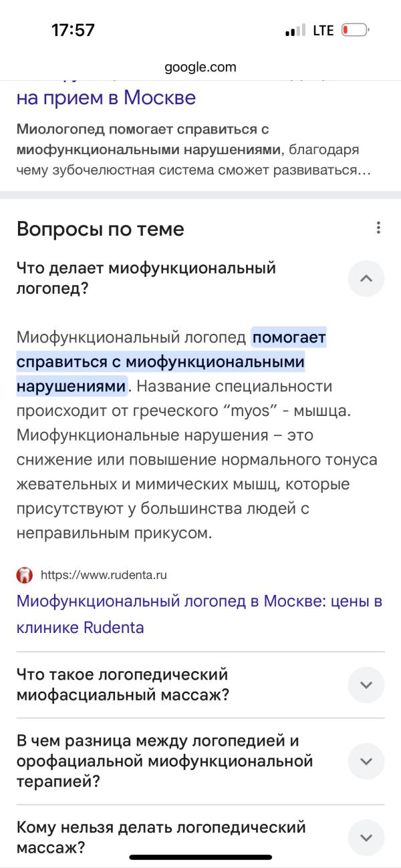
Task: Open the на прием в Москве result link
Action: (x=106, y=98)
